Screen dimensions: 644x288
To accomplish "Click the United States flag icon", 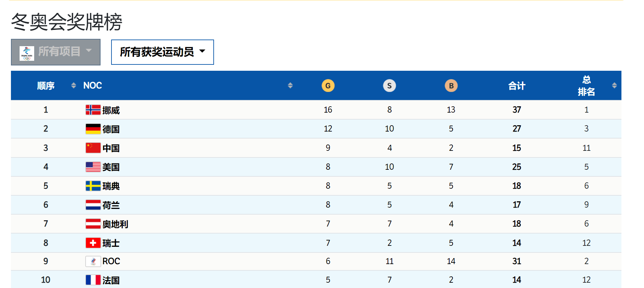I will pos(93,167).
